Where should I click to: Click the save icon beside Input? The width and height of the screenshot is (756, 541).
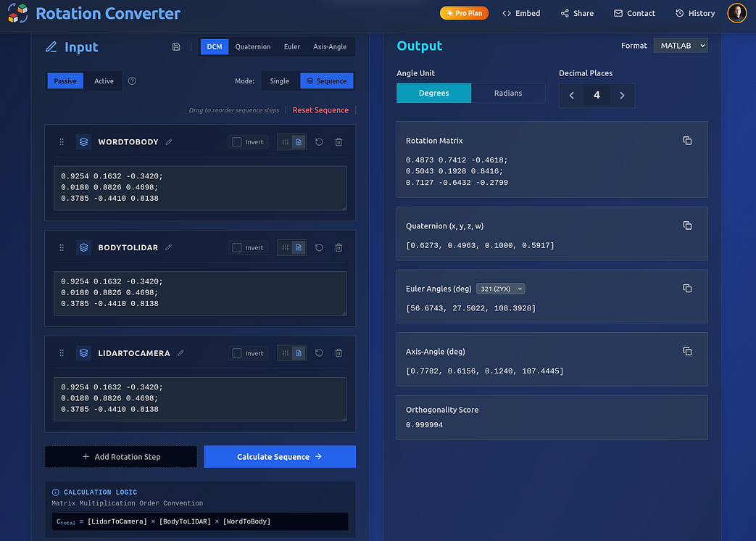click(176, 47)
